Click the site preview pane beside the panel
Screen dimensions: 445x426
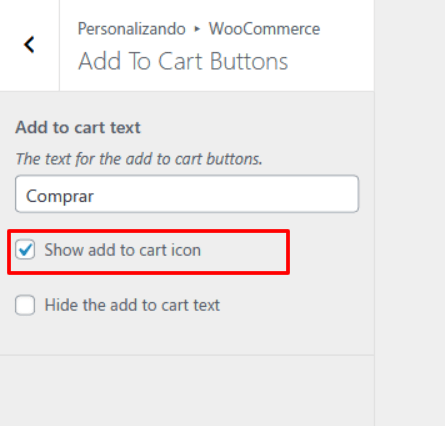[410, 213]
